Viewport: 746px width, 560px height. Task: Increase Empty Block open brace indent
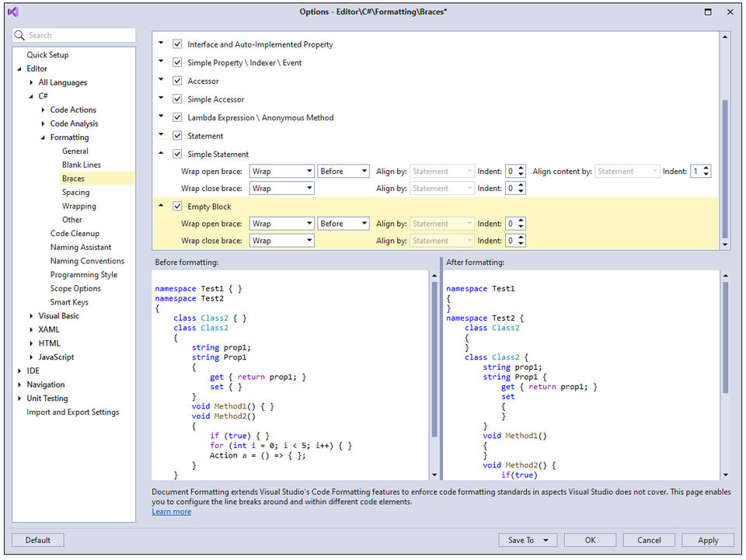[521, 221]
